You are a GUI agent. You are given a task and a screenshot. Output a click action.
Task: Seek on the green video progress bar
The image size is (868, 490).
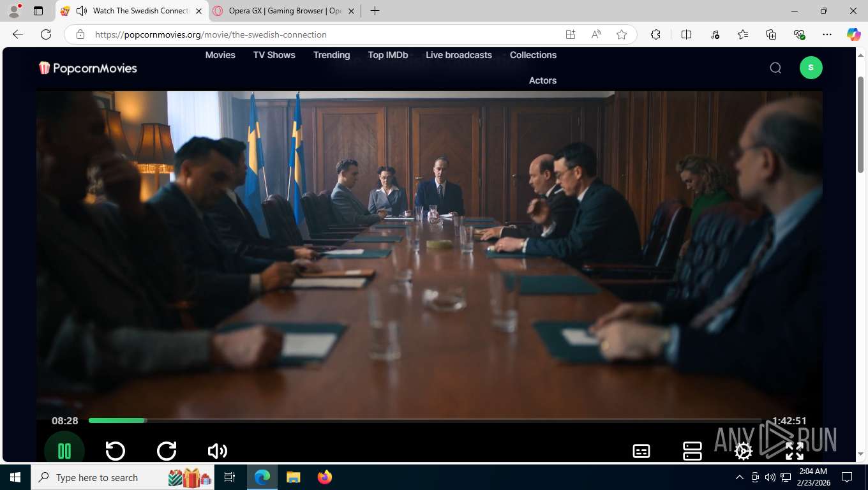[424, 420]
